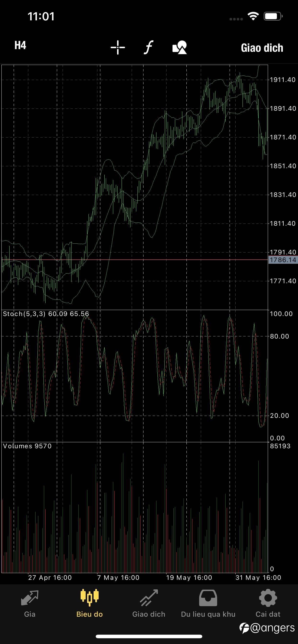298x644 pixels.
Task: Open the Giao dich tab in bottom bar
Action: 149,604
